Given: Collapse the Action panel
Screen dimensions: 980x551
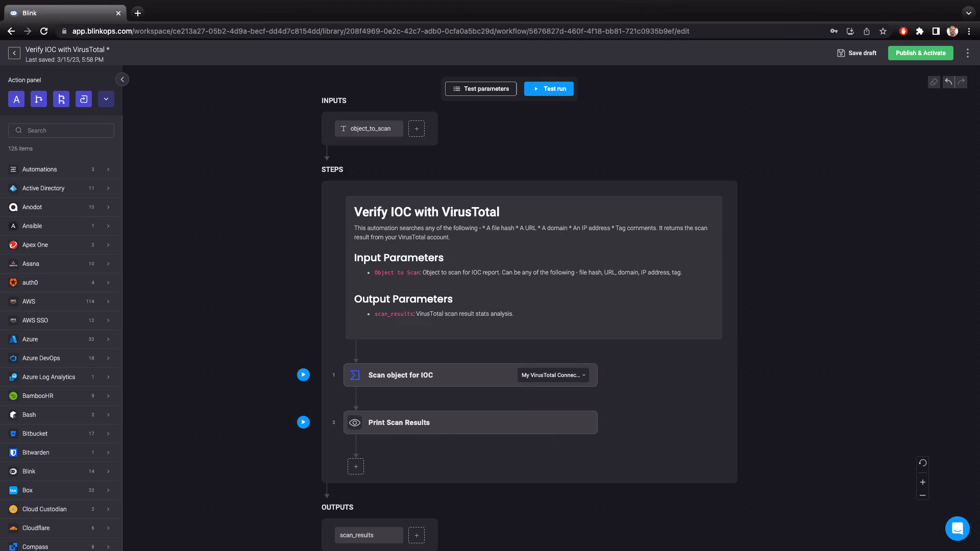Looking at the screenshot, I should coord(122,80).
